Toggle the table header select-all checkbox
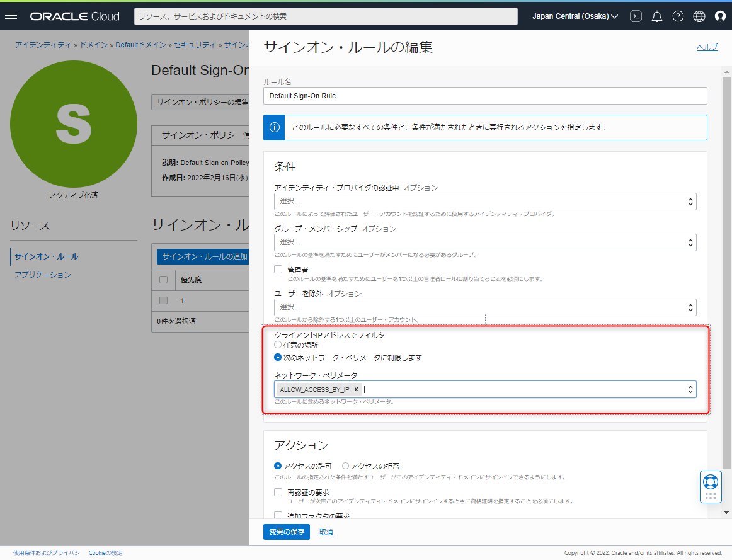732x560 pixels. (x=163, y=280)
